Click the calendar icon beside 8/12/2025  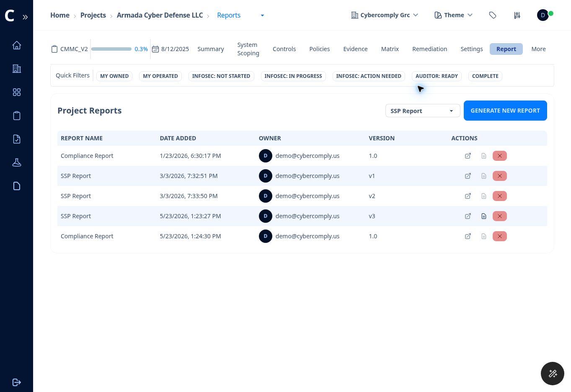pos(155,49)
